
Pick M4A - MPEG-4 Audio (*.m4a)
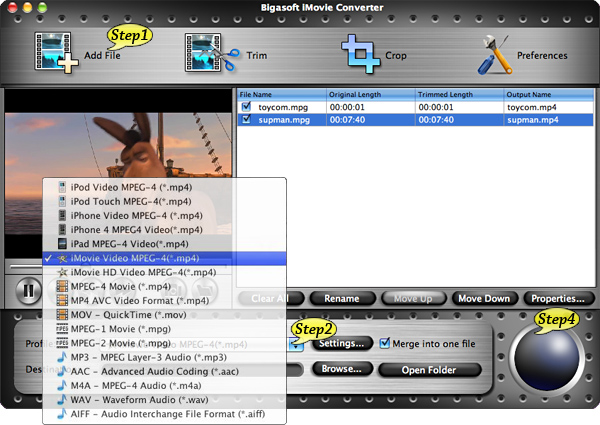164,386
